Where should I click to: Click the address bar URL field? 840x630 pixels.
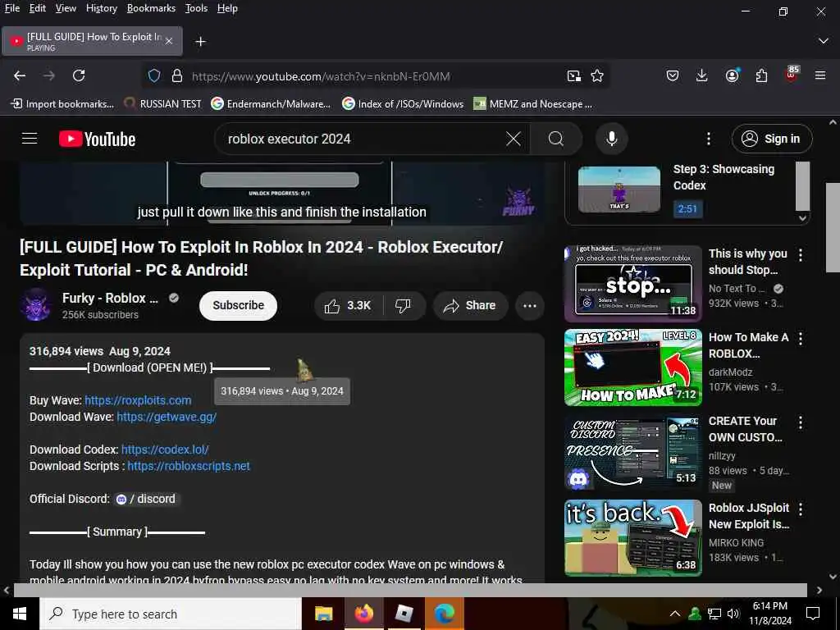(375, 76)
